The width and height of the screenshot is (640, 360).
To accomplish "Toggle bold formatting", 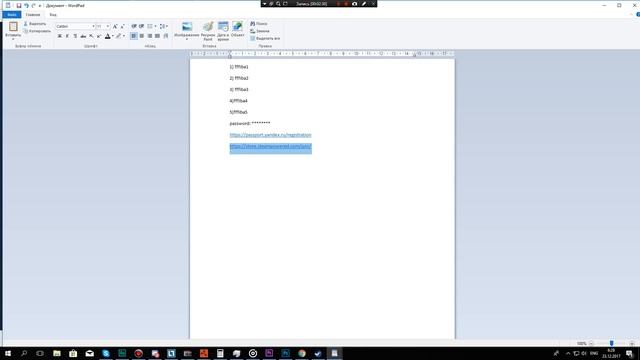I will [x=60, y=36].
